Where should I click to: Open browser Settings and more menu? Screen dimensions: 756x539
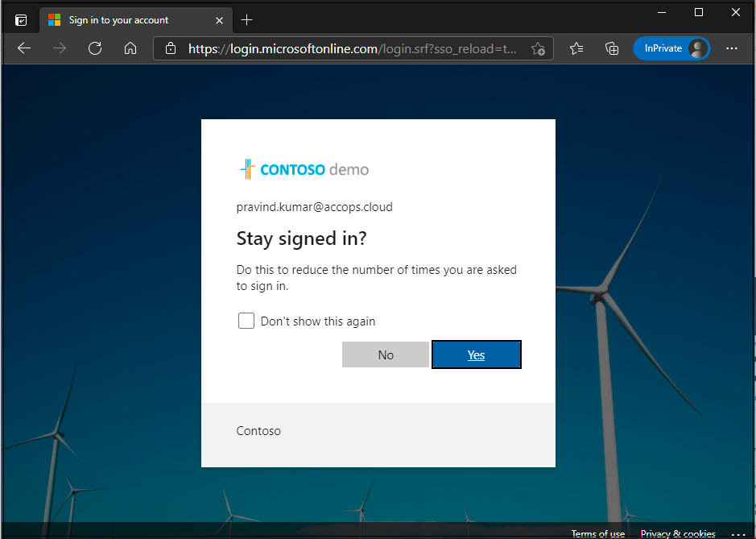[x=731, y=48]
